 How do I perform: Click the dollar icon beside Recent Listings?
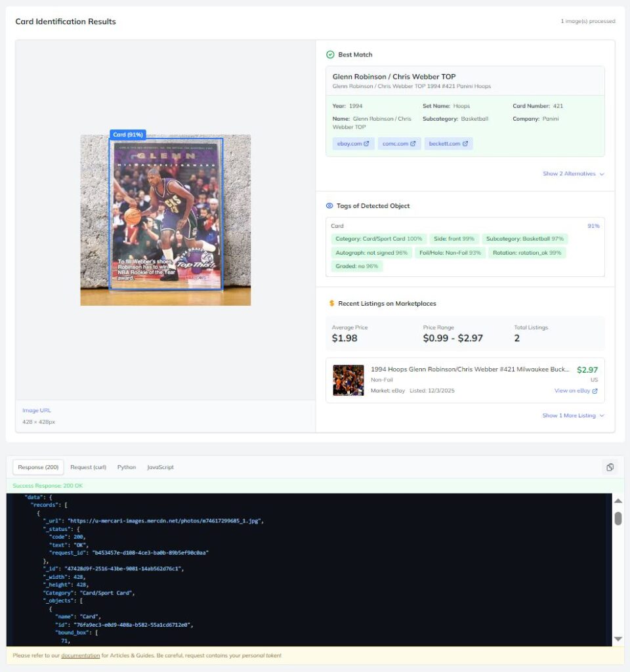331,304
